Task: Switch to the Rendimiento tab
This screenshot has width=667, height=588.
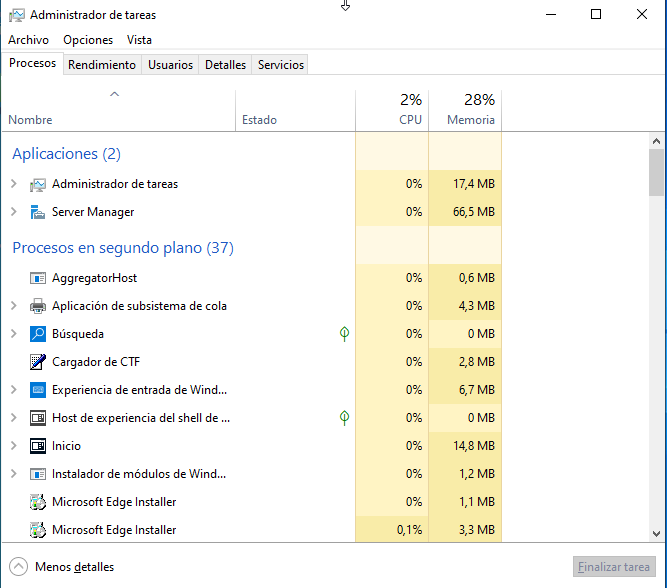Action: (x=102, y=65)
